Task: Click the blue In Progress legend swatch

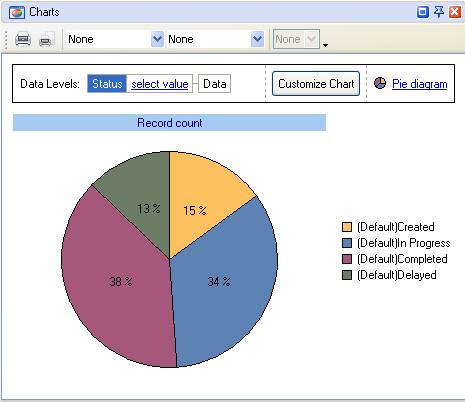Action: tap(347, 243)
